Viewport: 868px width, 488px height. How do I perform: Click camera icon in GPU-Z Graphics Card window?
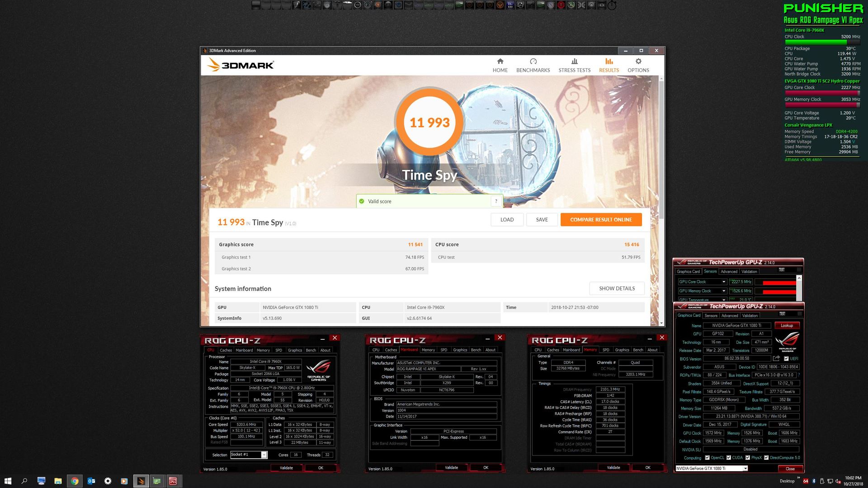pyautogui.click(x=782, y=314)
